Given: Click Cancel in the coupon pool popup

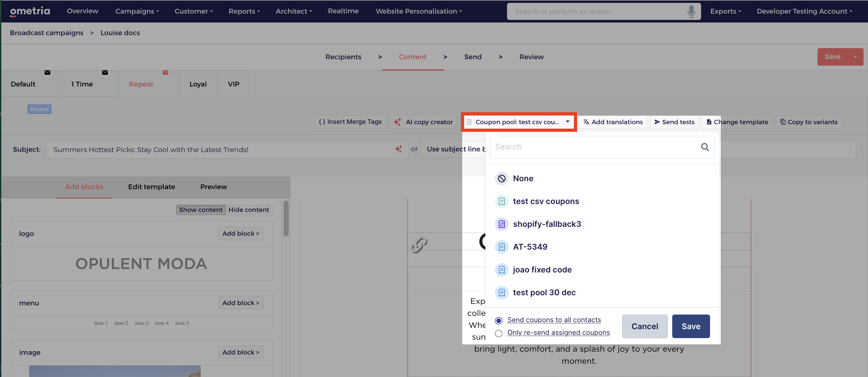Looking at the screenshot, I should click(x=644, y=326).
